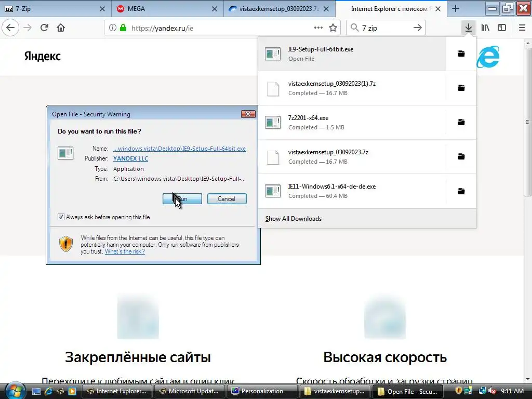The width and height of the screenshot is (532, 399).
Task: Open Personalization taskbar button
Action: click(262, 391)
